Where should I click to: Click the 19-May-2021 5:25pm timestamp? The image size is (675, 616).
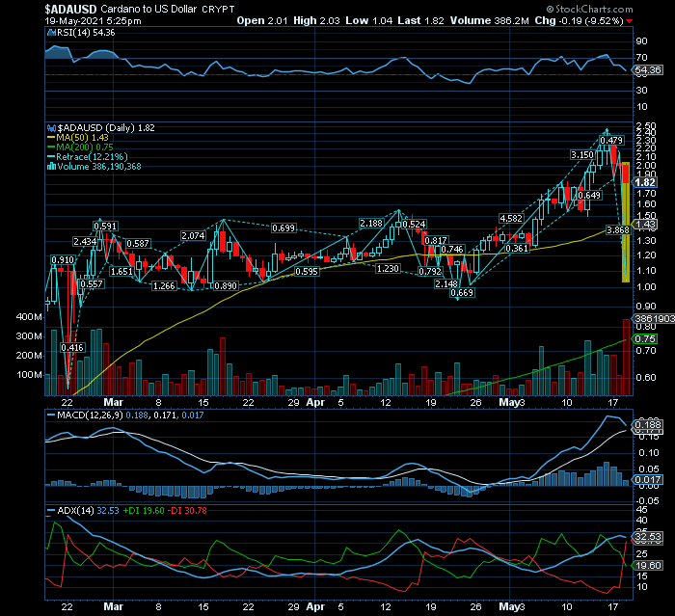click(x=93, y=21)
